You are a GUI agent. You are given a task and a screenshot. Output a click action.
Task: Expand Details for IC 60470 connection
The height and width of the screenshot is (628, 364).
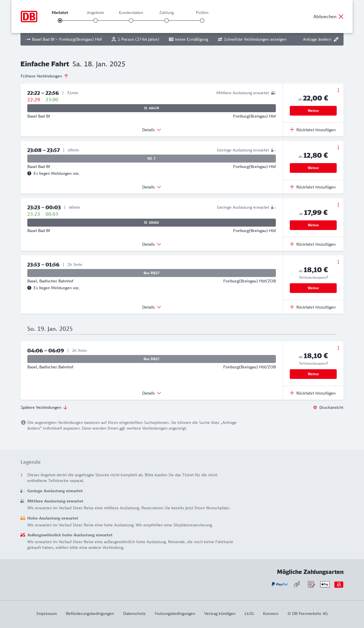[152, 130]
